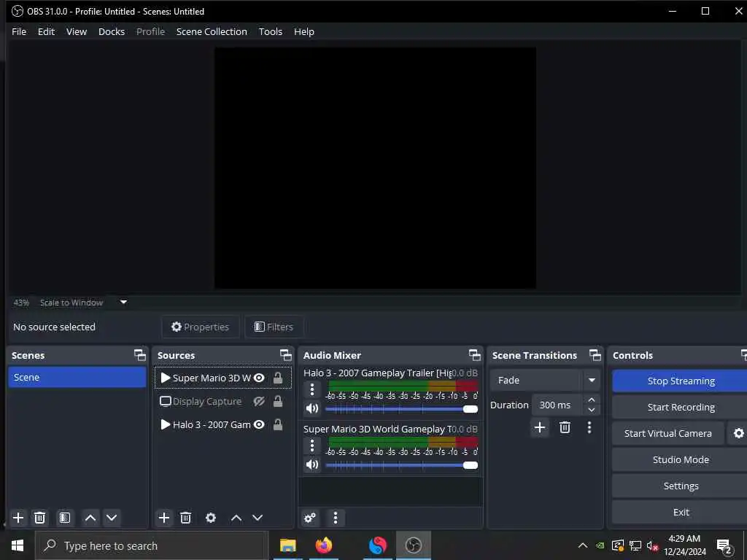747x560 pixels.
Task: Move scene down arrow in Scenes panel
Action: [x=112, y=518]
